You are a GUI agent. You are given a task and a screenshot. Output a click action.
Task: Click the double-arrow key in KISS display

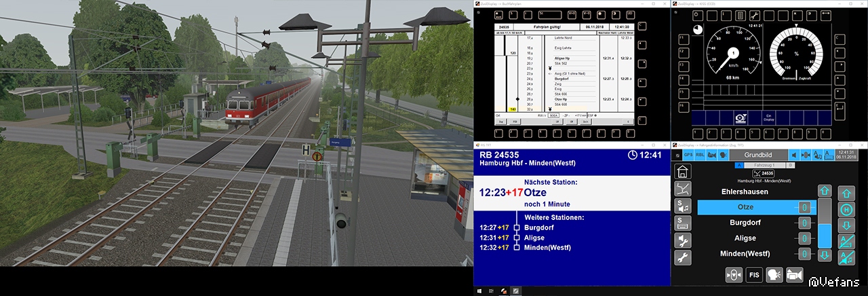tap(826, 16)
